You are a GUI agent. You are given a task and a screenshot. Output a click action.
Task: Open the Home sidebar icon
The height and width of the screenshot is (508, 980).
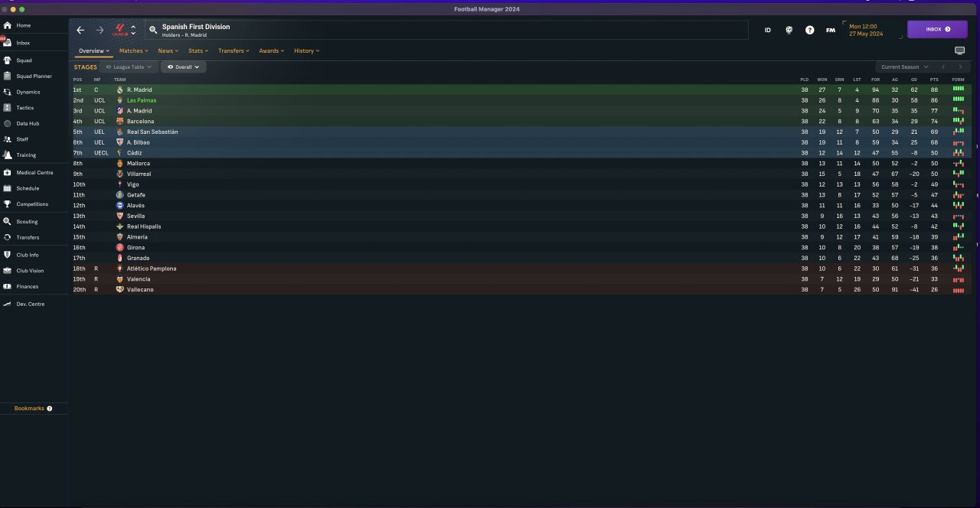click(x=7, y=25)
